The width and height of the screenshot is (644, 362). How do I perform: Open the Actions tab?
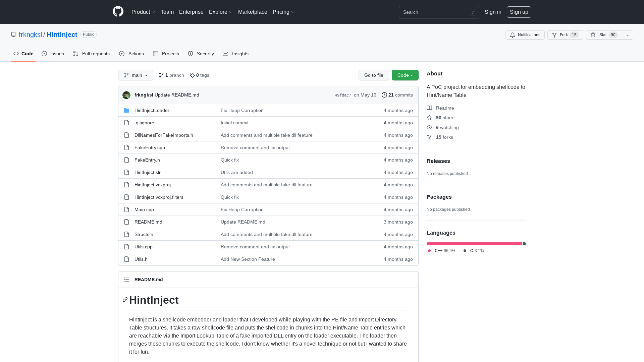click(x=131, y=54)
